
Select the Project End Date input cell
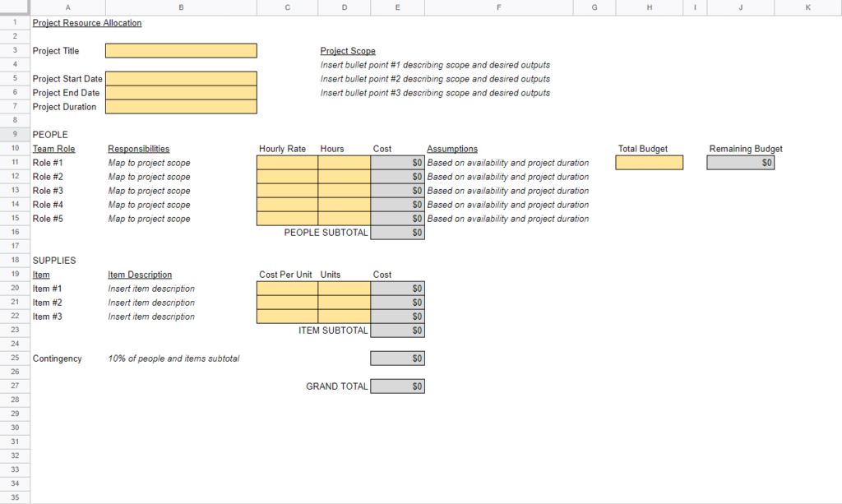(181, 92)
